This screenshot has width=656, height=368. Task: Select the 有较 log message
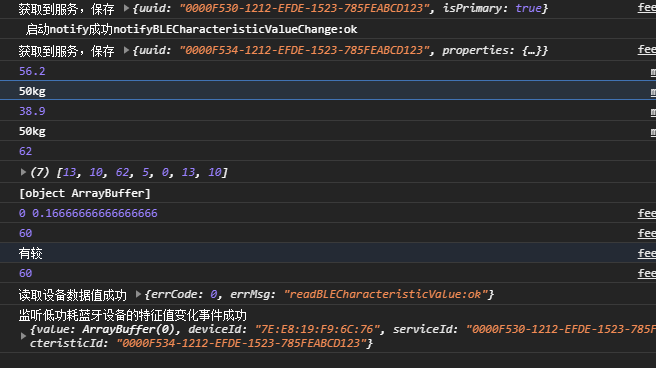tap(31, 253)
